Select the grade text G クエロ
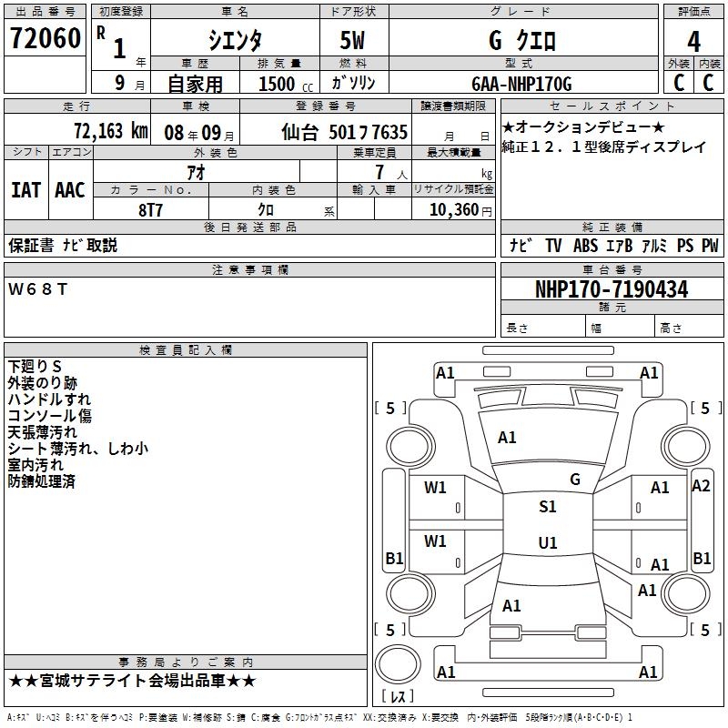 (522, 40)
